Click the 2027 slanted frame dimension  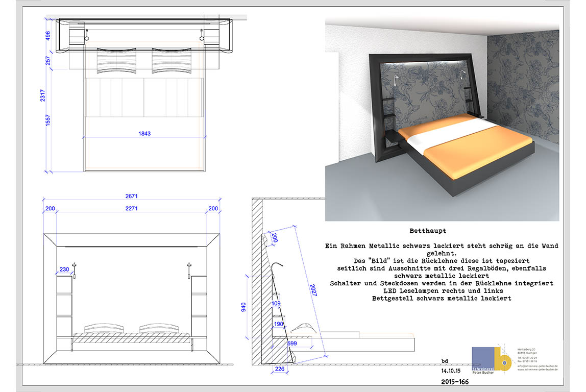313,290
